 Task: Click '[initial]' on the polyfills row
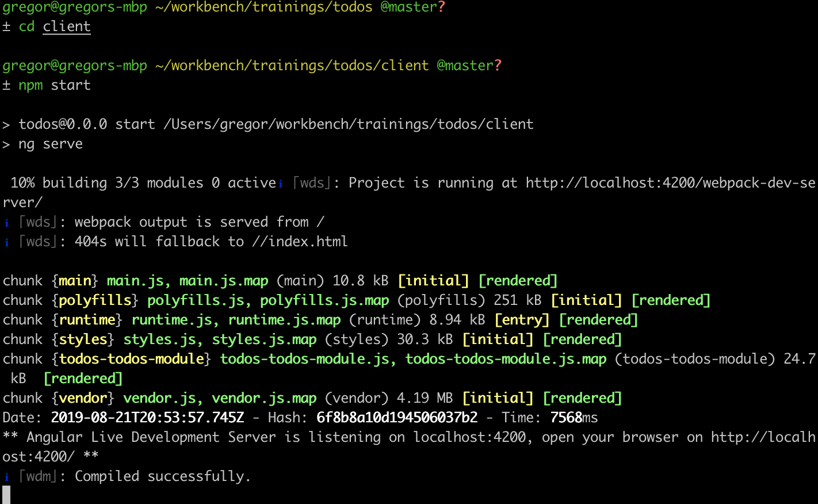[x=586, y=300]
